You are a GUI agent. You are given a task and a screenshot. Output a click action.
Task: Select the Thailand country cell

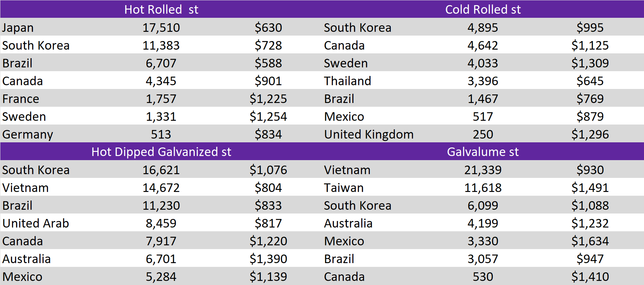pos(348,81)
